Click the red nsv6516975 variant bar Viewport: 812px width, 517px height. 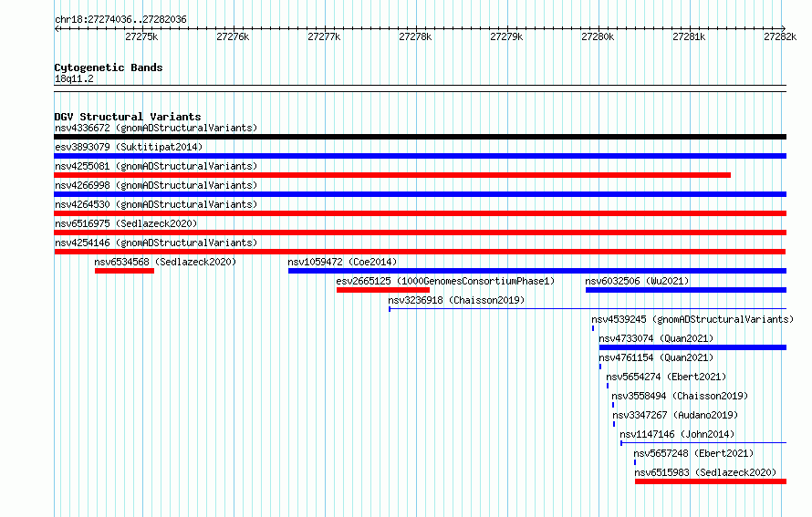click(x=420, y=233)
